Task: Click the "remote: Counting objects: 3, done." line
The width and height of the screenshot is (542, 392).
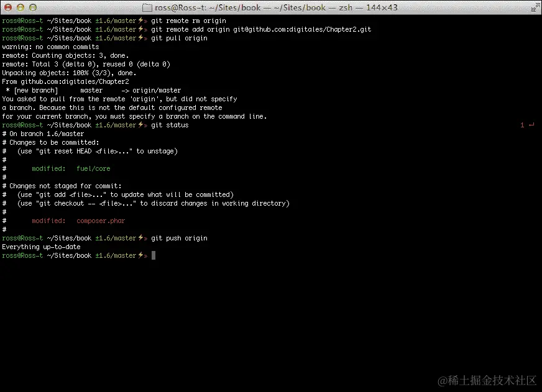Action: (65, 55)
